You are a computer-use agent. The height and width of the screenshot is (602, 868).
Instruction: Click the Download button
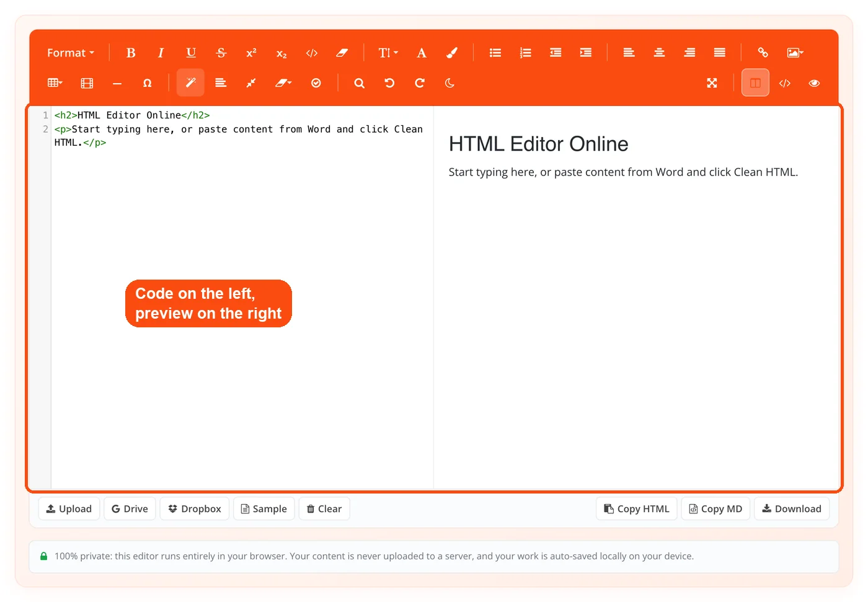coord(792,509)
